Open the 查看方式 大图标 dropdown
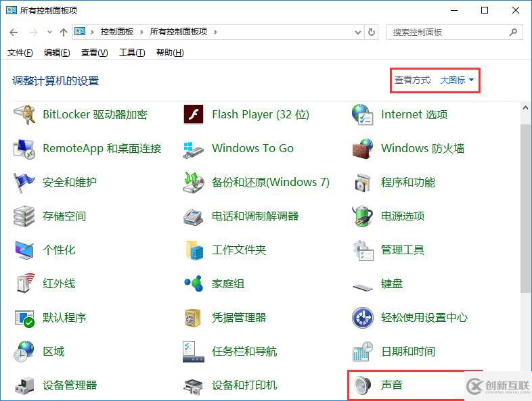This screenshot has height=401, width=532. [457, 80]
